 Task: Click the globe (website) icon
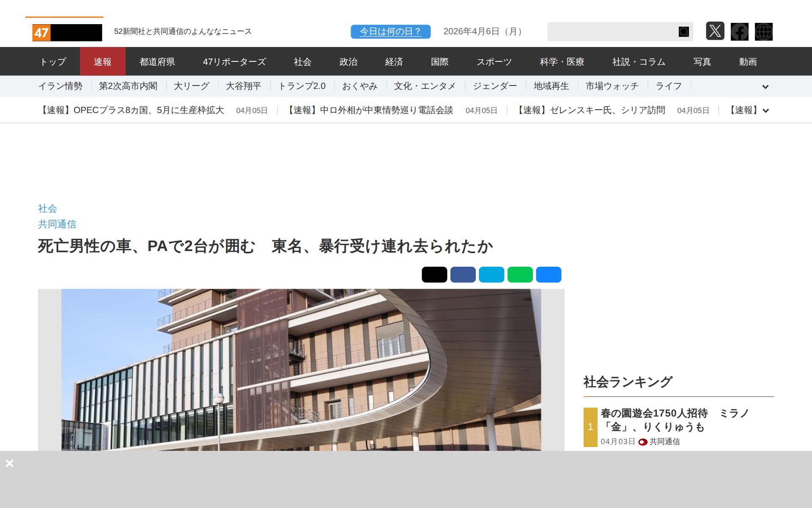coord(764,31)
